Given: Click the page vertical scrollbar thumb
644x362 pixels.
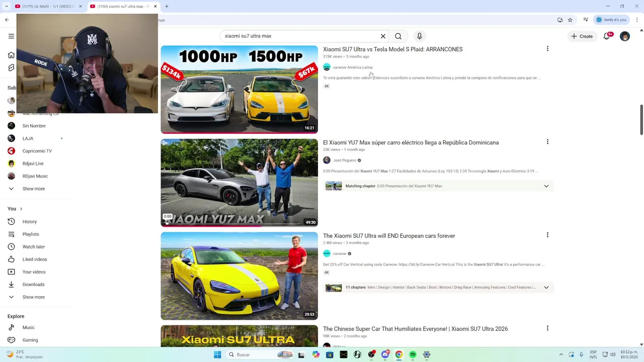Looking at the screenshot, I should 641,120.
